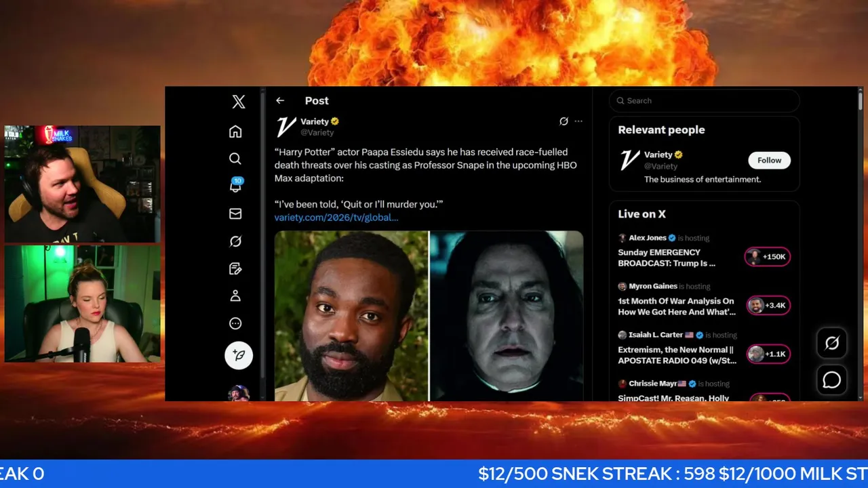The height and width of the screenshot is (488, 868).
Task: Open Messages envelope icon
Action: pos(235,213)
